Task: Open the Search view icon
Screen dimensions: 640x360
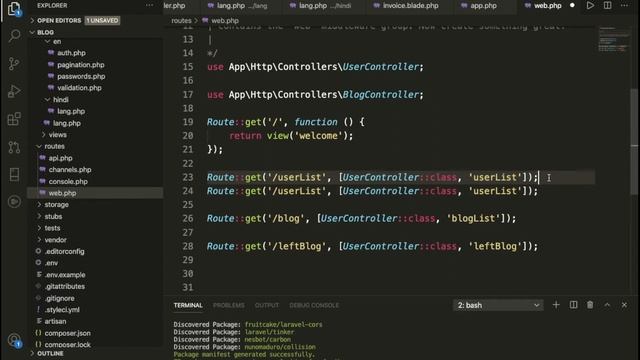Action: [x=14, y=36]
